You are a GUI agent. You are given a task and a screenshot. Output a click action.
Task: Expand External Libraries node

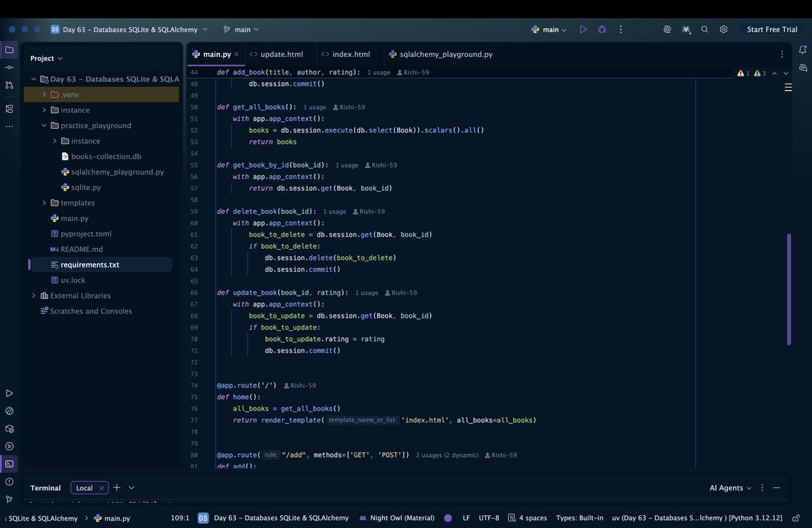pyautogui.click(x=34, y=296)
